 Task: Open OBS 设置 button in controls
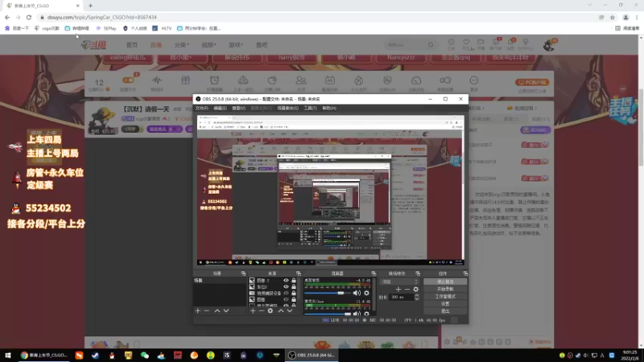pos(445,304)
